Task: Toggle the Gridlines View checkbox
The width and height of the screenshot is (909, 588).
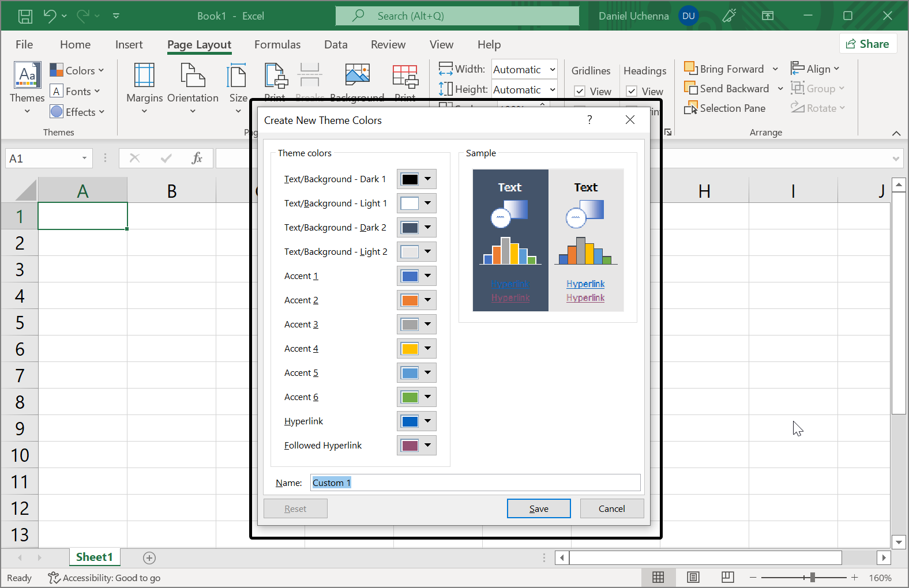Action: click(x=580, y=91)
